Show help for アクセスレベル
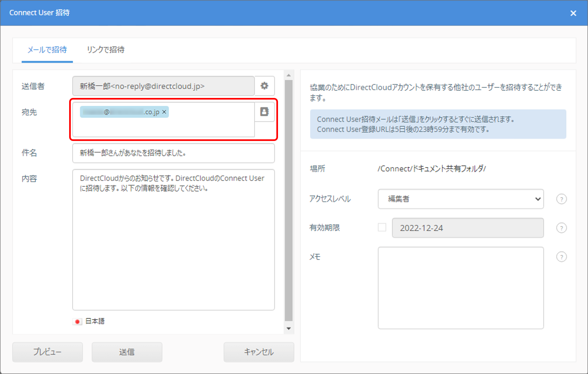 (x=561, y=199)
